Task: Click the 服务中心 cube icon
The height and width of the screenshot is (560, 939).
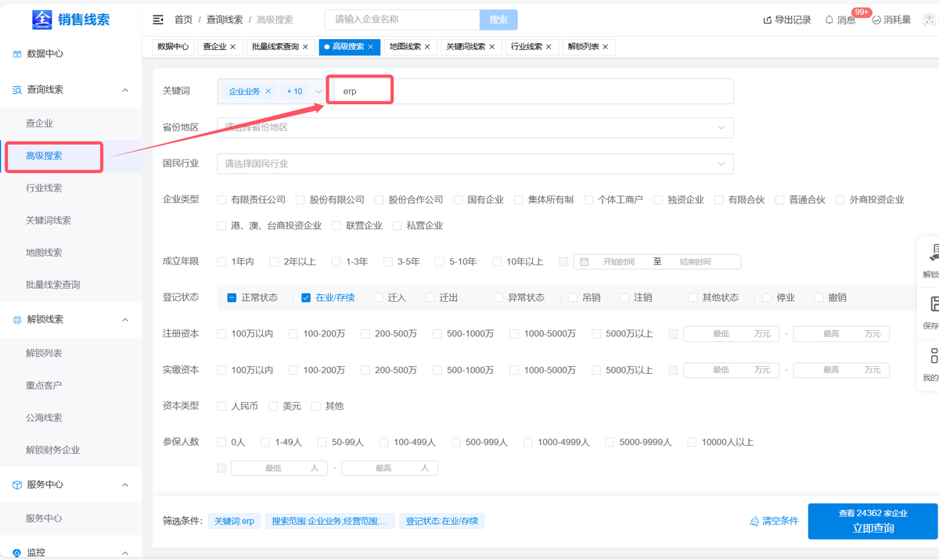Action: 16,485
